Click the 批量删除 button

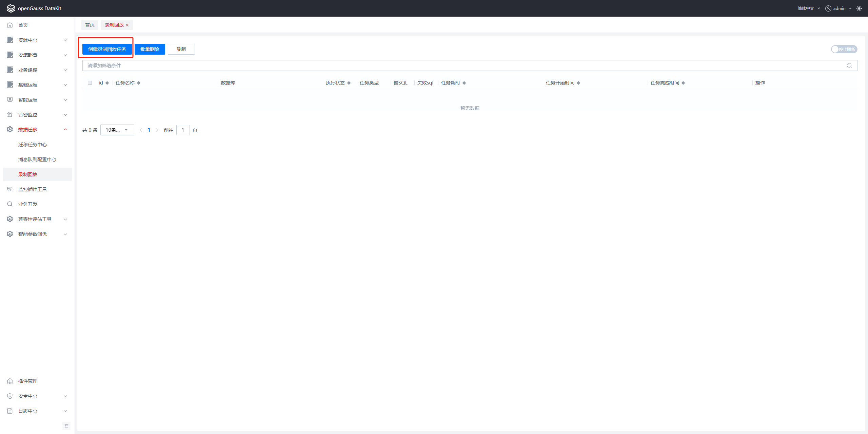150,49
